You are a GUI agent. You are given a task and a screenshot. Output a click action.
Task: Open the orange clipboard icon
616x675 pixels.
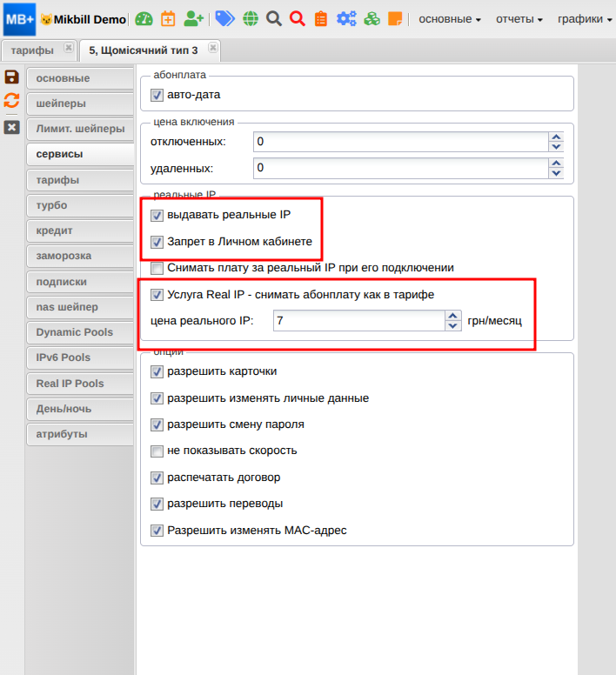(x=321, y=19)
